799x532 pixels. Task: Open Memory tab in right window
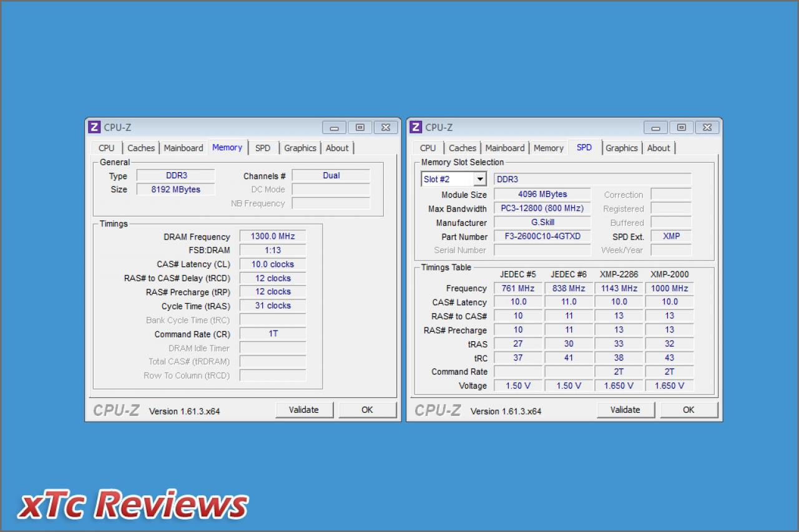click(x=549, y=148)
